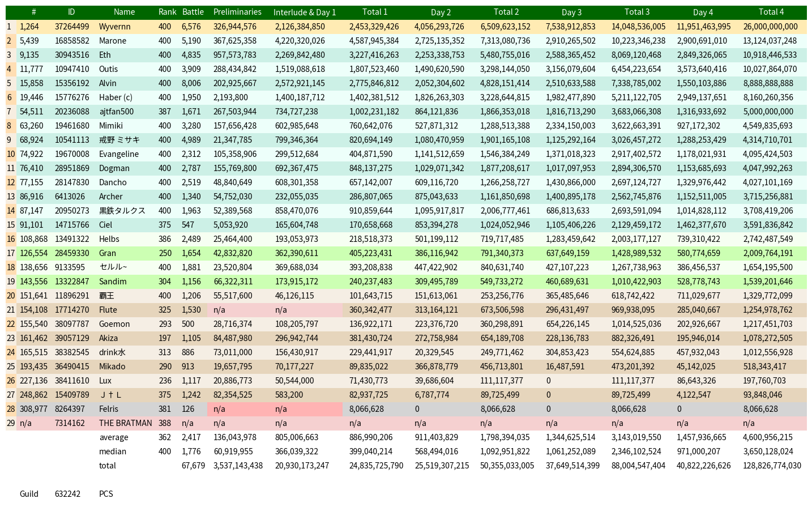Select the 'Preliminaries' column header
This screenshot has width=812, height=507.
point(237,12)
